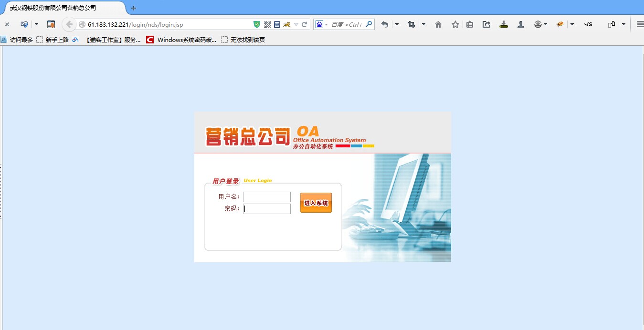Click the cat icon in address bar
This screenshot has width=644, height=330.
[x=287, y=24]
